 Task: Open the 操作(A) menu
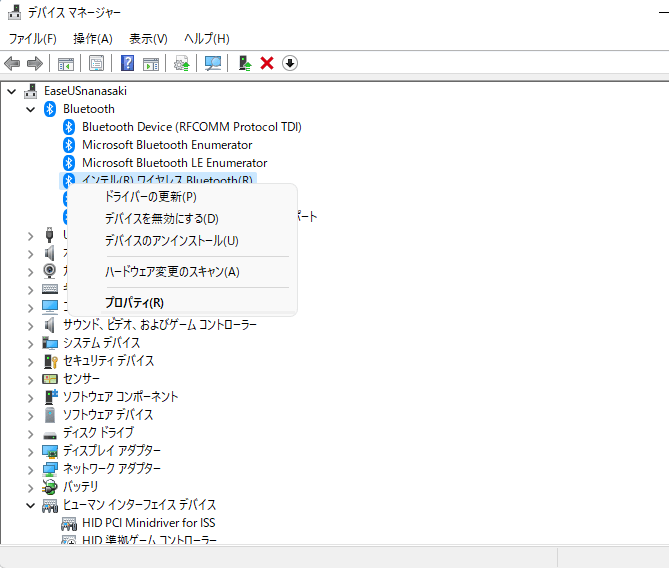pos(93,39)
